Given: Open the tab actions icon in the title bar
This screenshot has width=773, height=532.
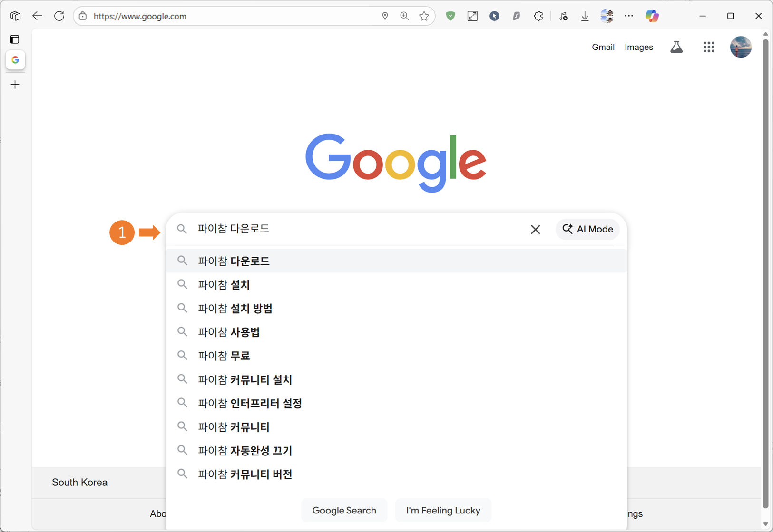Looking at the screenshot, I should pos(15,16).
